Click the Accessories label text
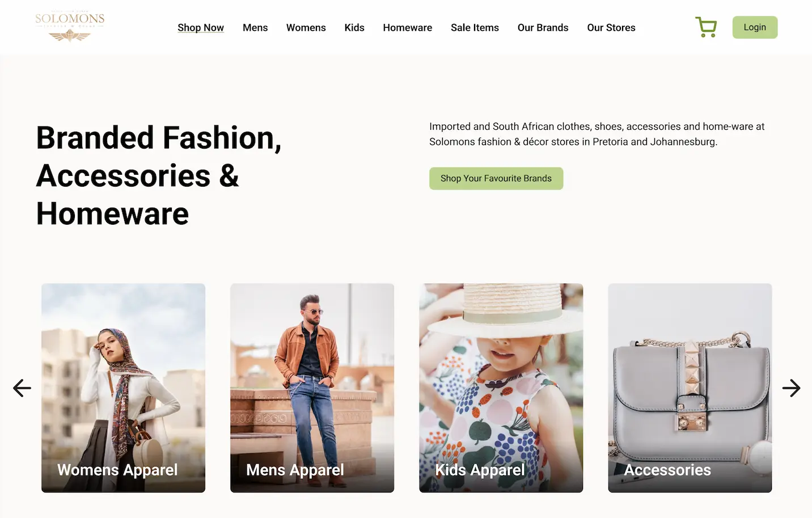Image resolution: width=812 pixels, height=518 pixels. click(x=667, y=470)
